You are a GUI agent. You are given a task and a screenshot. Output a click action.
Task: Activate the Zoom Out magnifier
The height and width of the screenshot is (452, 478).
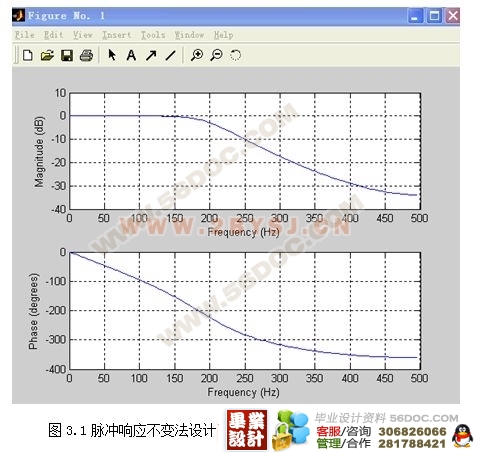tap(216, 55)
